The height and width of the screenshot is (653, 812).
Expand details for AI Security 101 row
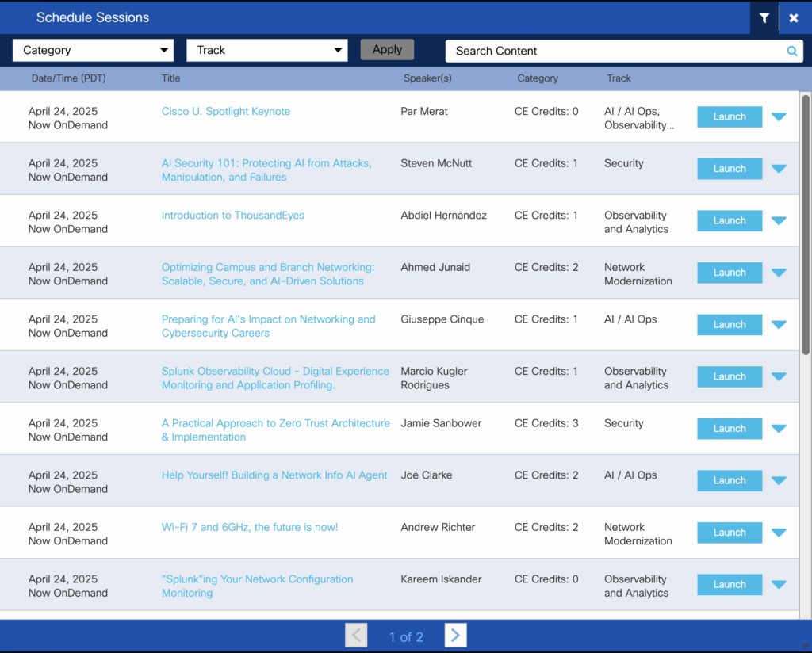[779, 169]
